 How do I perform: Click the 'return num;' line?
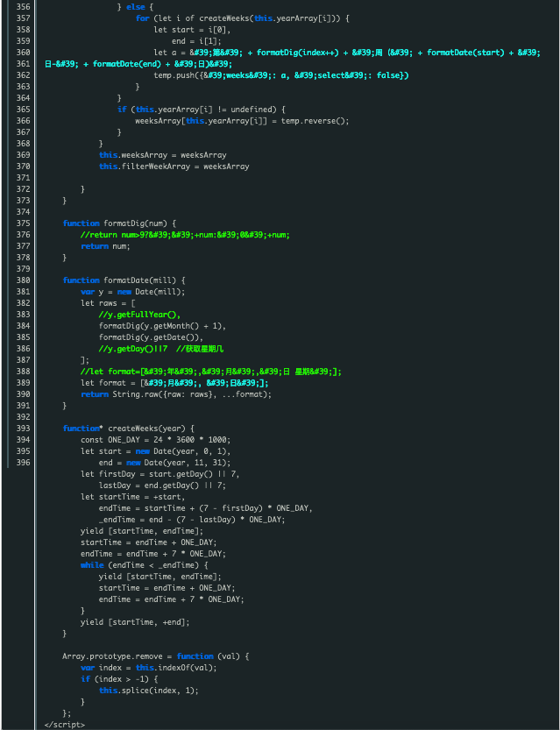(106, 246)
